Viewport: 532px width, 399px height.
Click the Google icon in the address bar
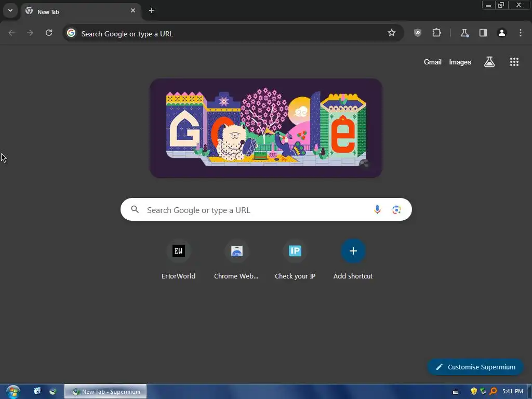click(x=71, y=33)
